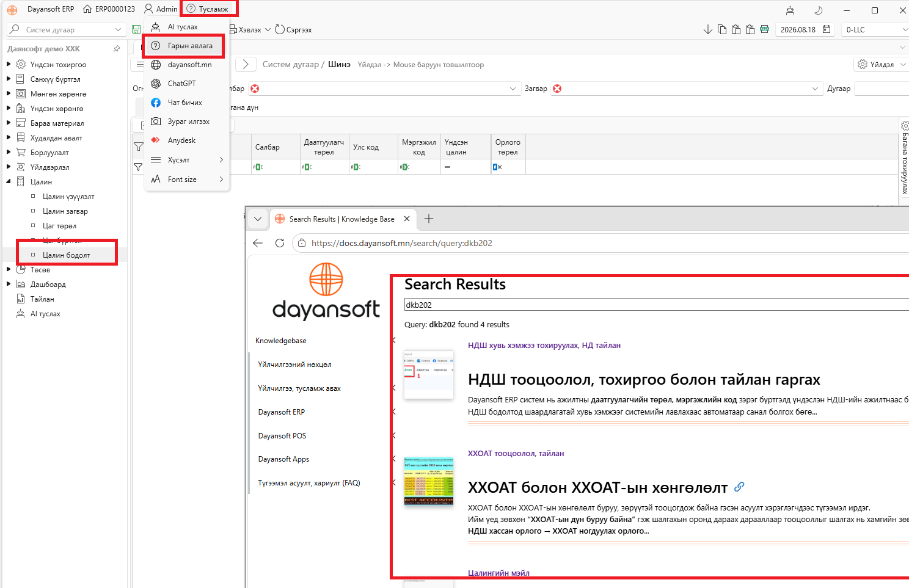Open the Дашбоард module
The width and height of the screenshot is (909, 588).
click(x=48, y=285)
